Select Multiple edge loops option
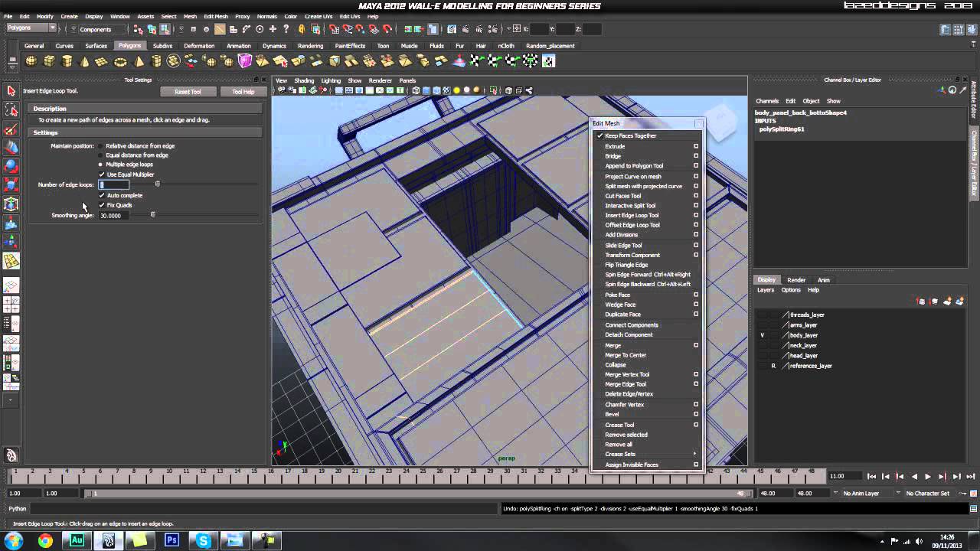Viewport: 980px width, 551px height. (100, 165)
